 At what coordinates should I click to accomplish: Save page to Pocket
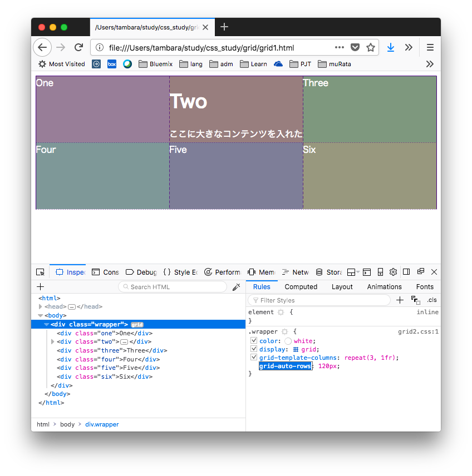pos(355,47)
